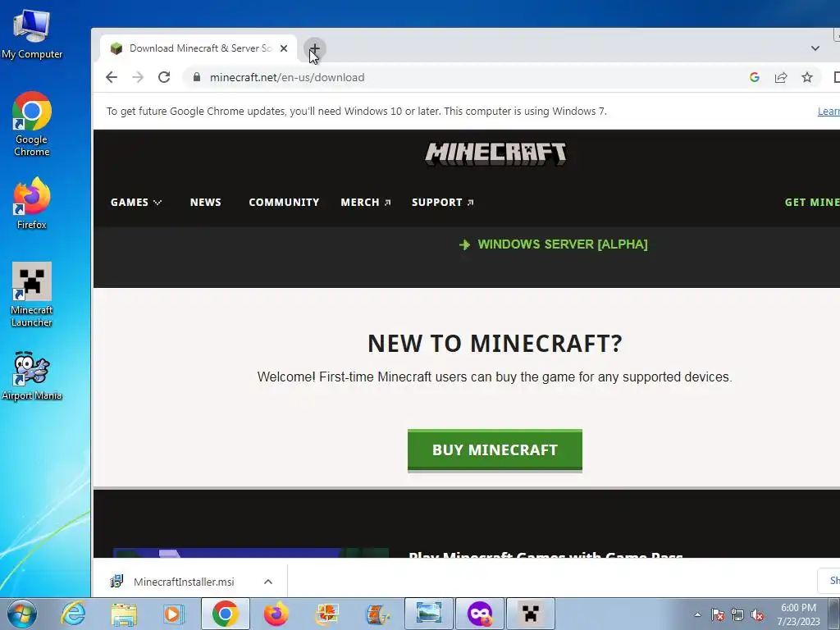The image size is (840, 630).
Task: Close the Download Minecraft tab
Action: tap(284, 48)
